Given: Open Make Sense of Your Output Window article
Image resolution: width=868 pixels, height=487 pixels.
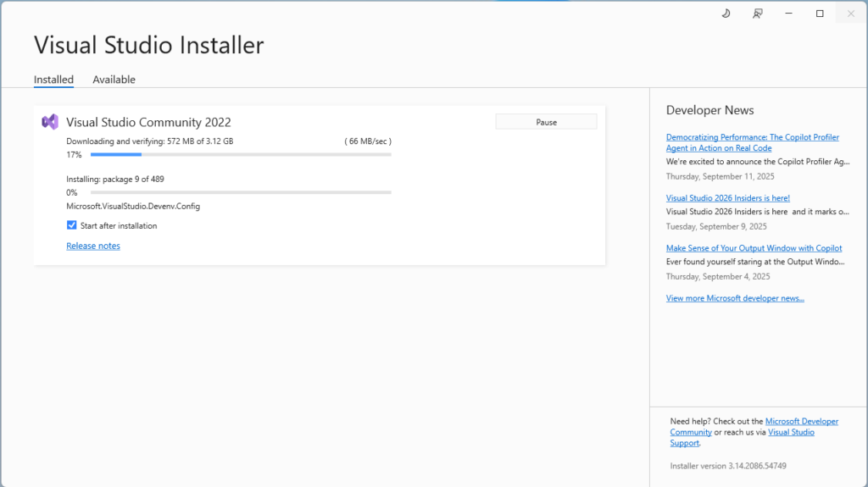Looking at the screenshot, I should pyautogui.click(x=754, y=248).
